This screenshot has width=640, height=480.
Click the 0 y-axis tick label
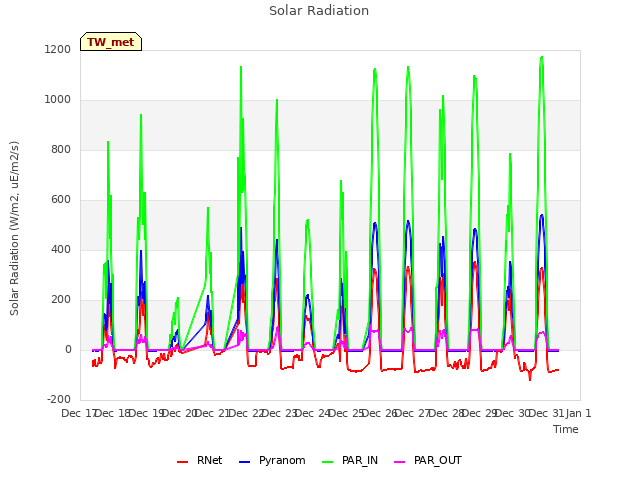coord(68,349)
